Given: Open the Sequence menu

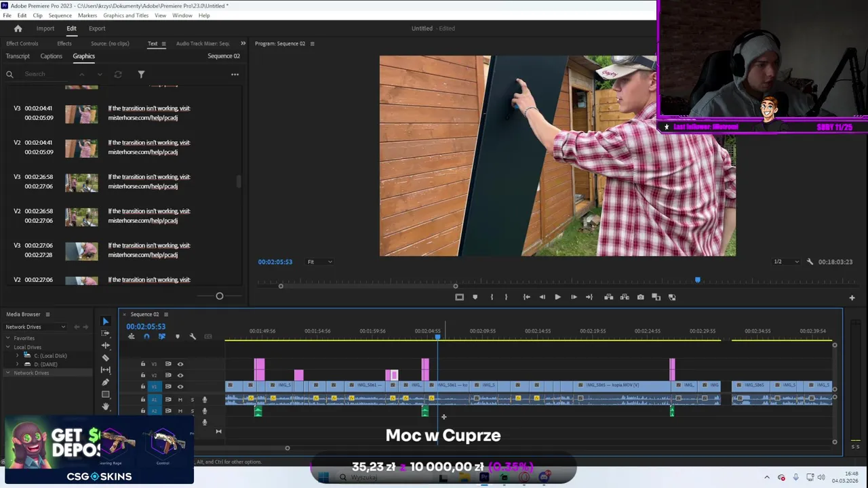Looking at the screenshot, I should [60, 15].
